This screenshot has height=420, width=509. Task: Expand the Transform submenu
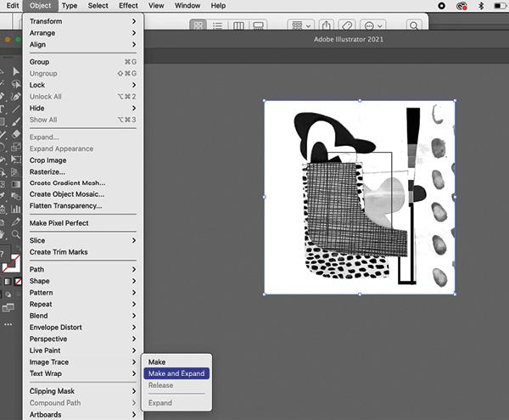(83, 21)
